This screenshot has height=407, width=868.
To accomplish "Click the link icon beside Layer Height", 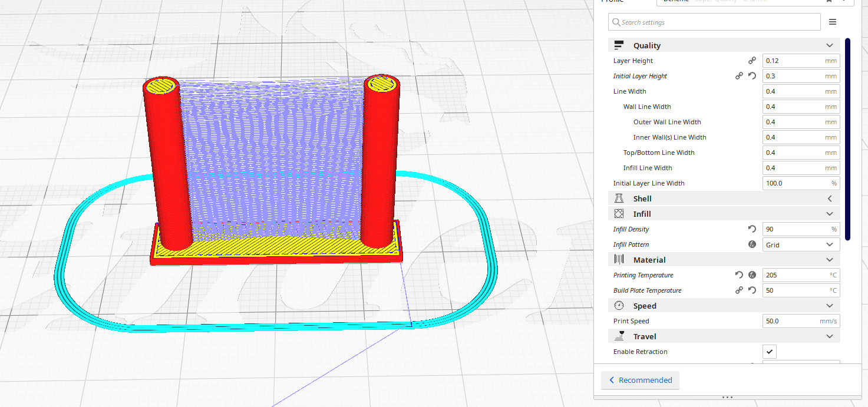I will tap(752, 61).
